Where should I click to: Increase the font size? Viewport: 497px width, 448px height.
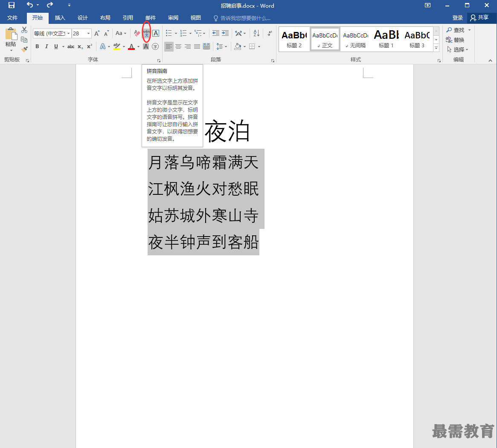(x=97, y=33)
